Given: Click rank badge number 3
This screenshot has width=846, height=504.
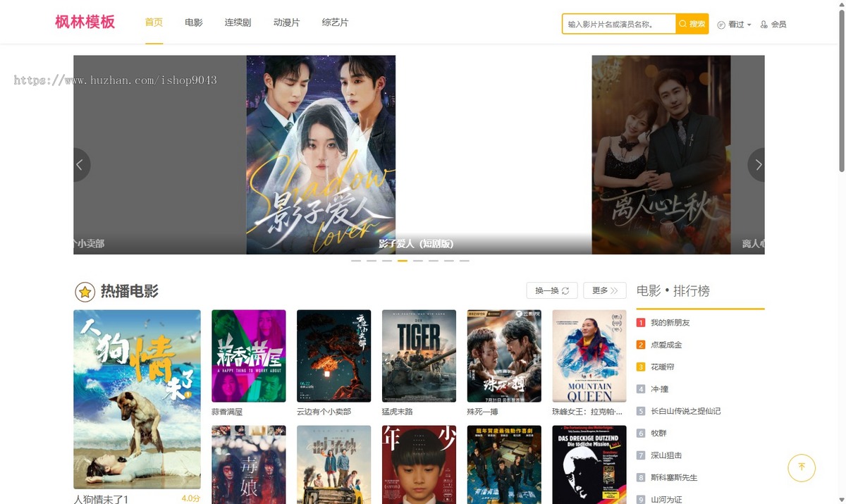Looking at the screenshot, I should pos(641,367).
